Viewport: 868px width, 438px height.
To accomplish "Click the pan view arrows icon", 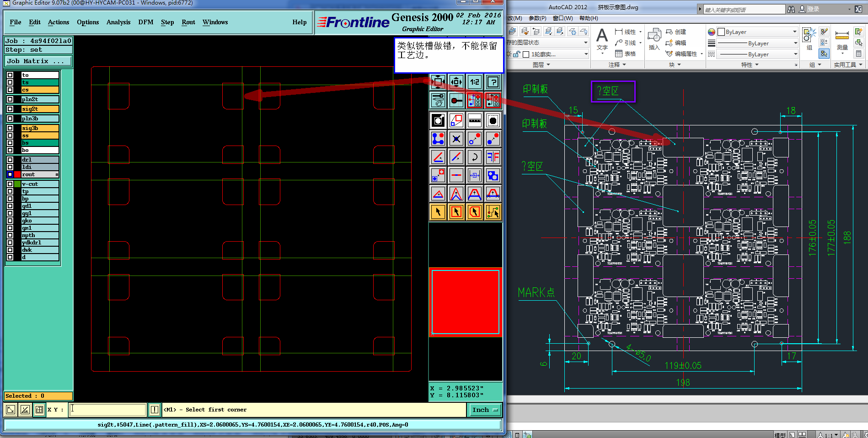I will [456, 82].
